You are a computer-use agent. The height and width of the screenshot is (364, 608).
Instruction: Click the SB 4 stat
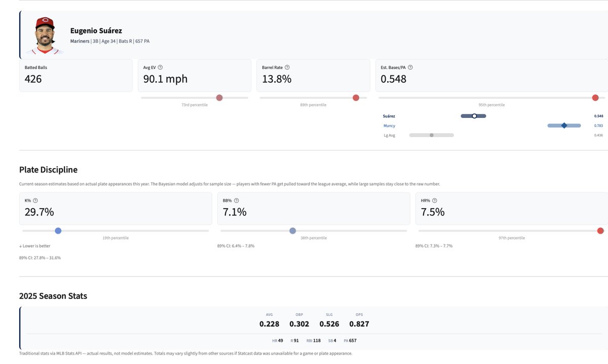[331, 341]
